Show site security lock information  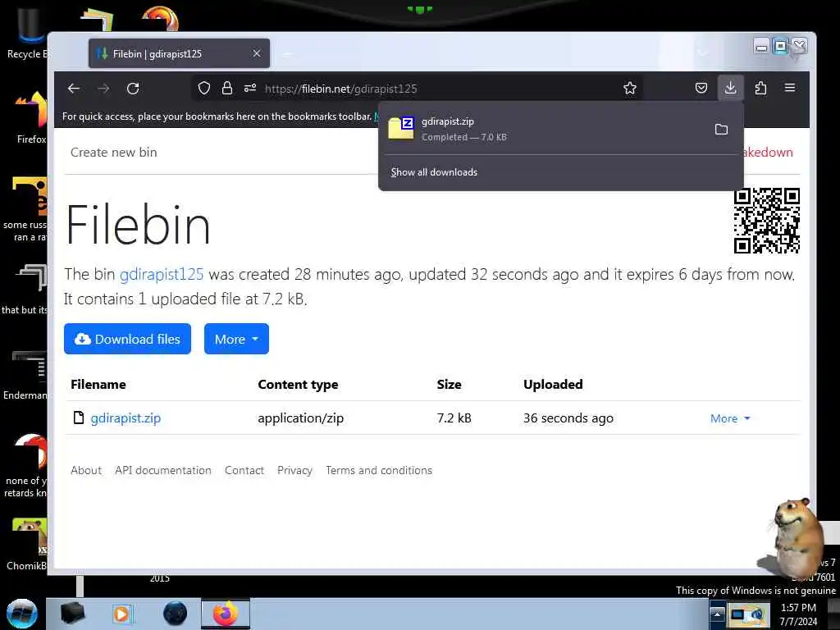[x=227, y=89]
